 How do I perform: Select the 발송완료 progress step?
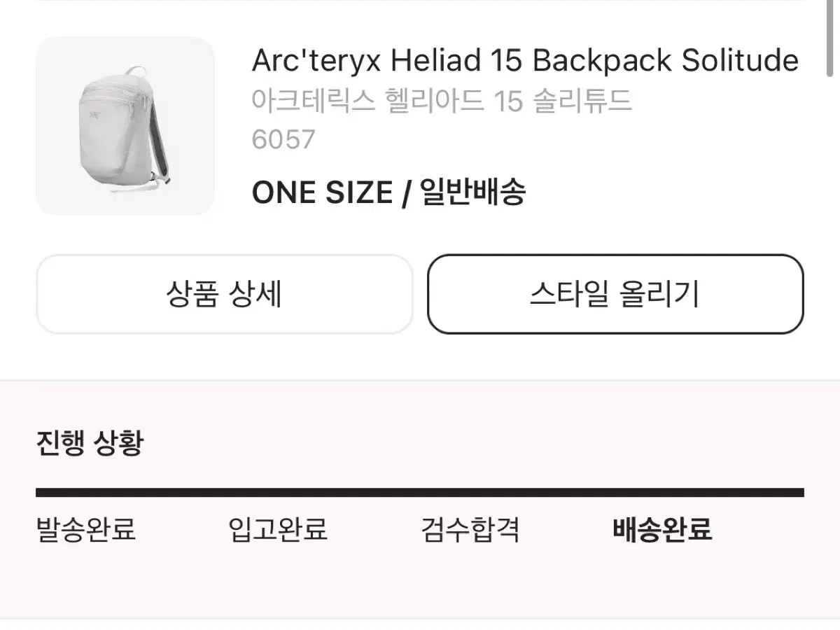coord(85,530)
